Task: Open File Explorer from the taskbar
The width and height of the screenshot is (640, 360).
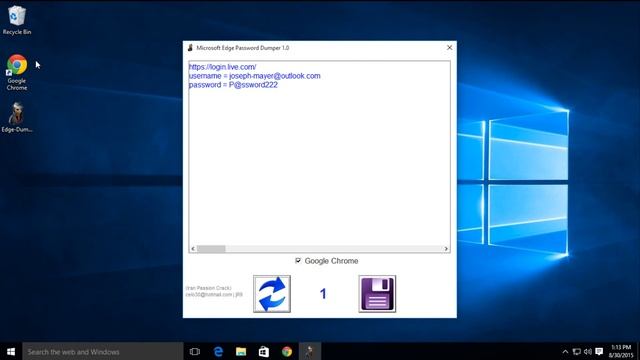Action: point(241,351)
